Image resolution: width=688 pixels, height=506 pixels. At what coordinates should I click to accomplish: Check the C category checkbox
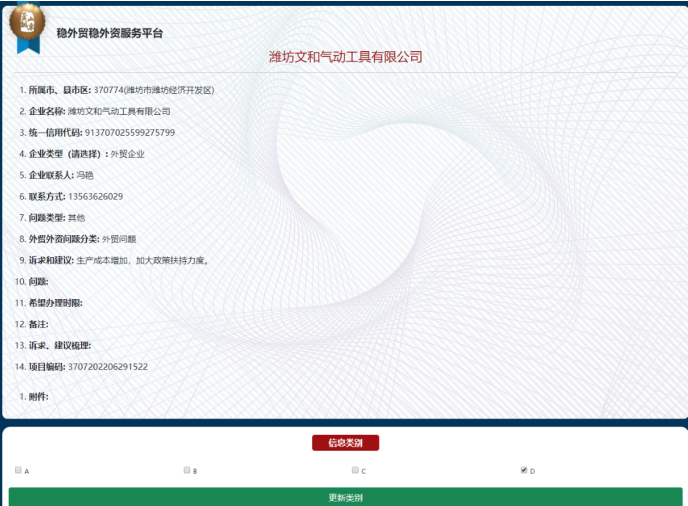355,470
